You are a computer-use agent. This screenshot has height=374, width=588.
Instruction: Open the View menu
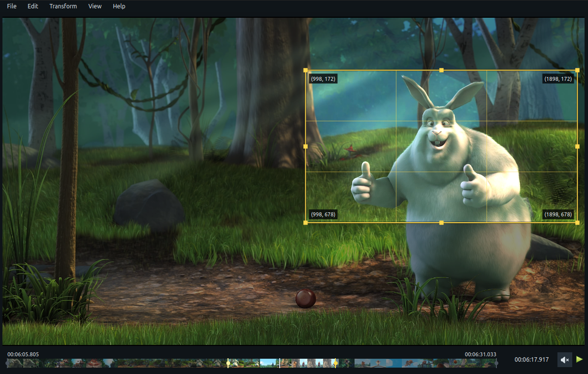[x=95, y=6]
